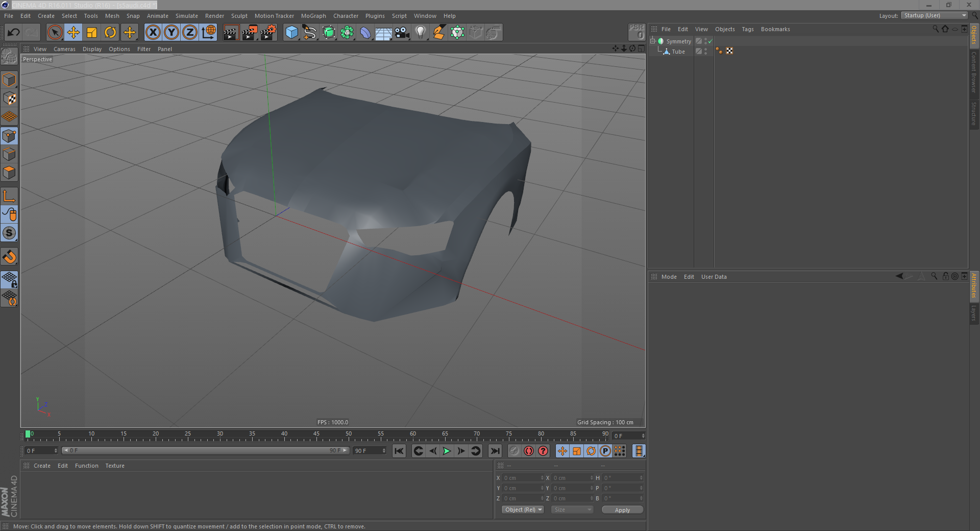This screenshot has width=980, height=531.
Task: Click the end frame 90 F field
Action: [370, 450]
